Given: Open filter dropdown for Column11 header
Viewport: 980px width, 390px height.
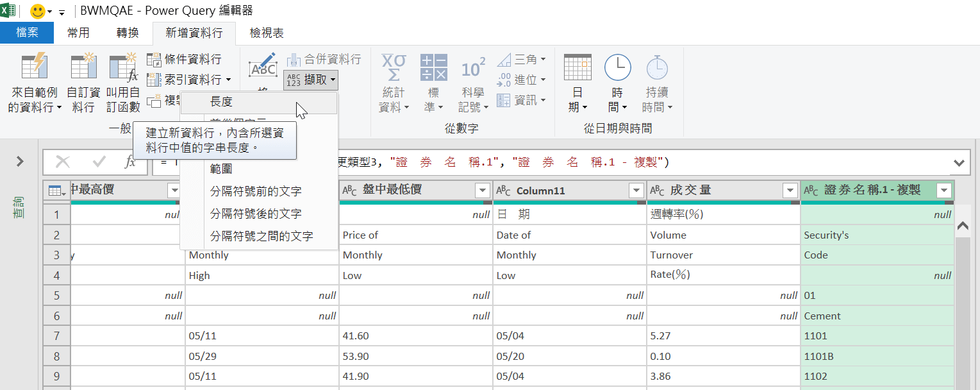Looking at the screenshot, I should click(636, 191).
